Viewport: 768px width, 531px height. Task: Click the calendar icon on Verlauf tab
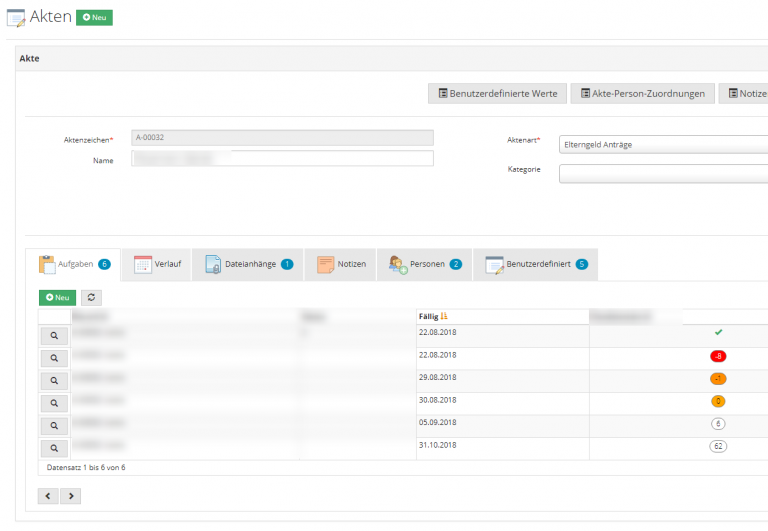[x=143, y=265]
